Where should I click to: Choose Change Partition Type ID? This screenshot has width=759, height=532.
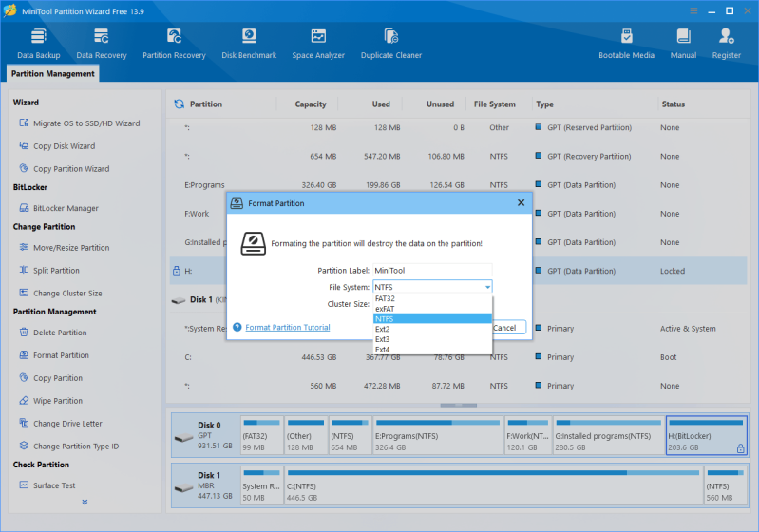68,446
